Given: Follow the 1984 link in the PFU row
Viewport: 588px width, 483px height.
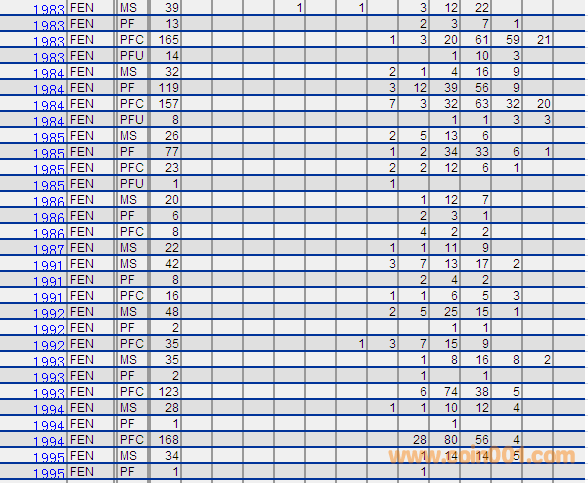Looking at the screenshot, I should coord(49,121).
